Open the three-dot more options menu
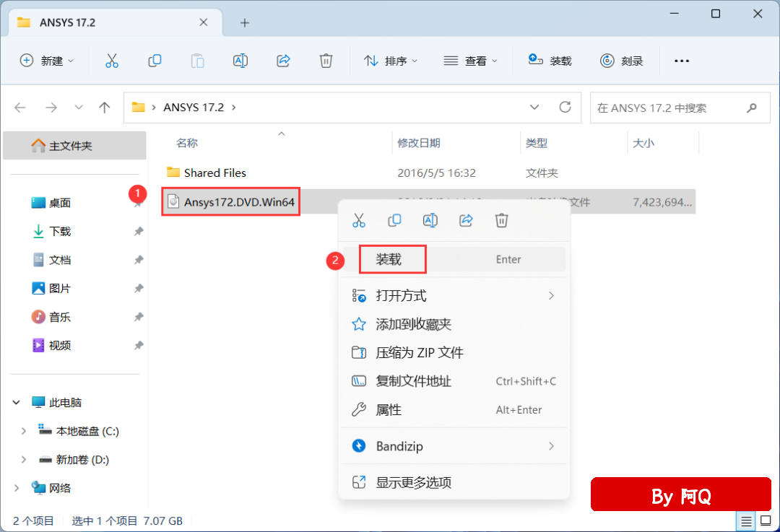The width and height of the screenshot is (780, 532). pos(682,61)
